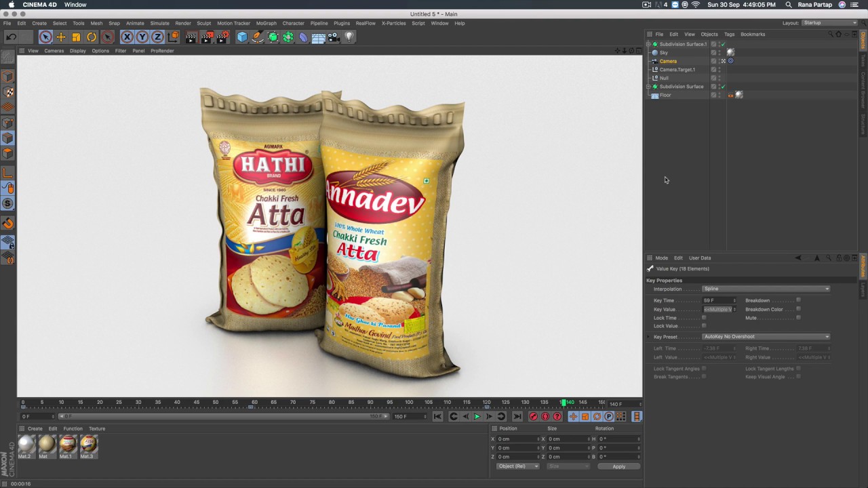Toggle Sky object visibility dots

[719, 52]
